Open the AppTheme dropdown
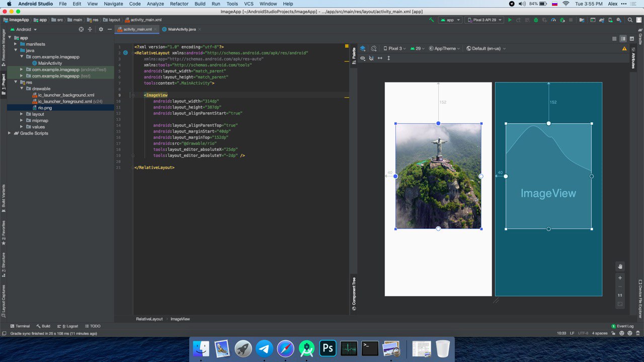This screenshot has height=362, width=644. 444,48
